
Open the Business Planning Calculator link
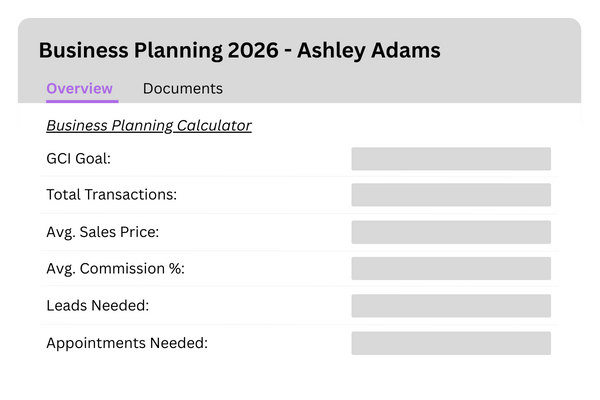point(148,126)
